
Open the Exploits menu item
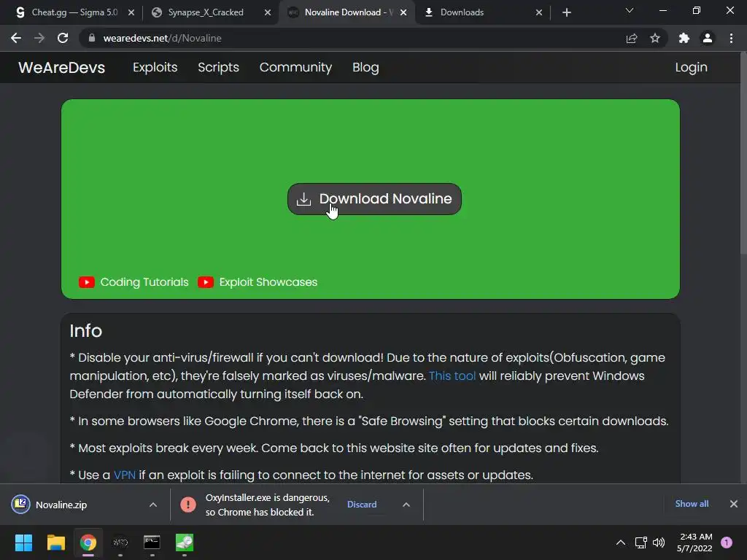155,67
